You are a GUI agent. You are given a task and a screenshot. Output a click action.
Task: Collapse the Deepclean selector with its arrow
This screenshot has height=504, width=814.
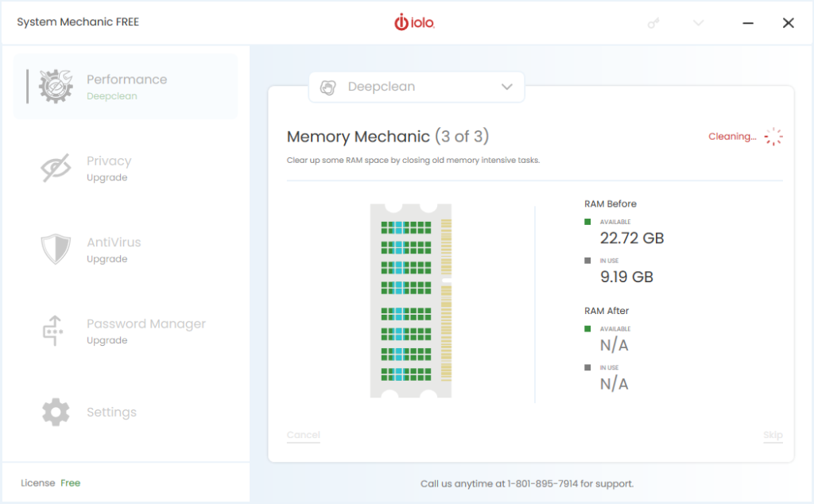pos(506,87)
